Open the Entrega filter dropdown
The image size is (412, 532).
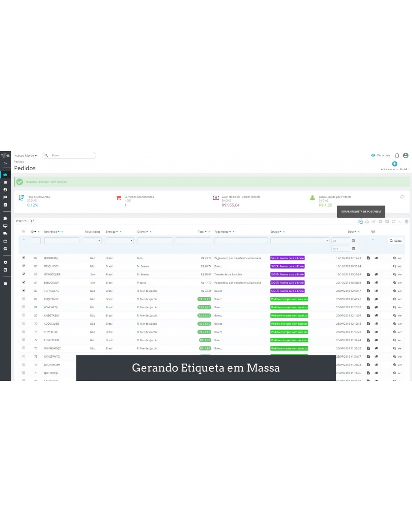click(x=120, y=241)
